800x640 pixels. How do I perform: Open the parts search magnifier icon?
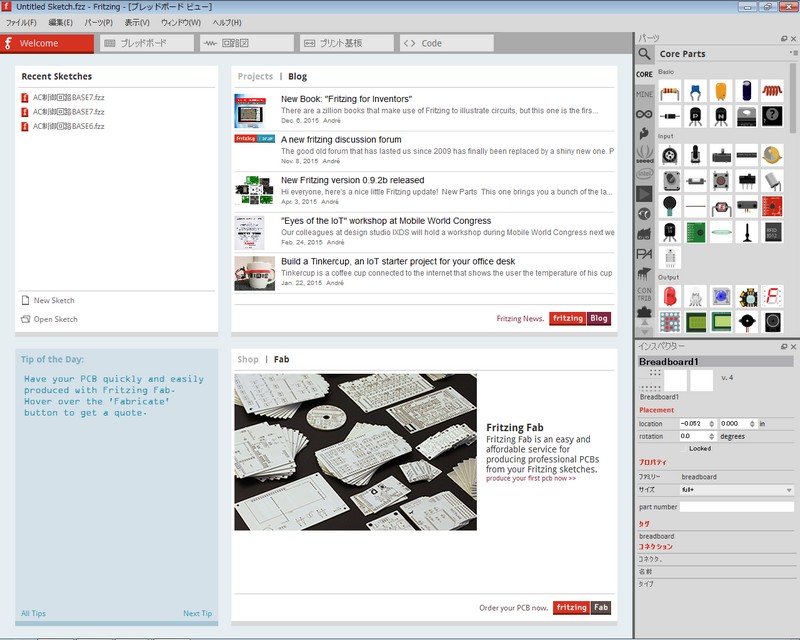644,54
